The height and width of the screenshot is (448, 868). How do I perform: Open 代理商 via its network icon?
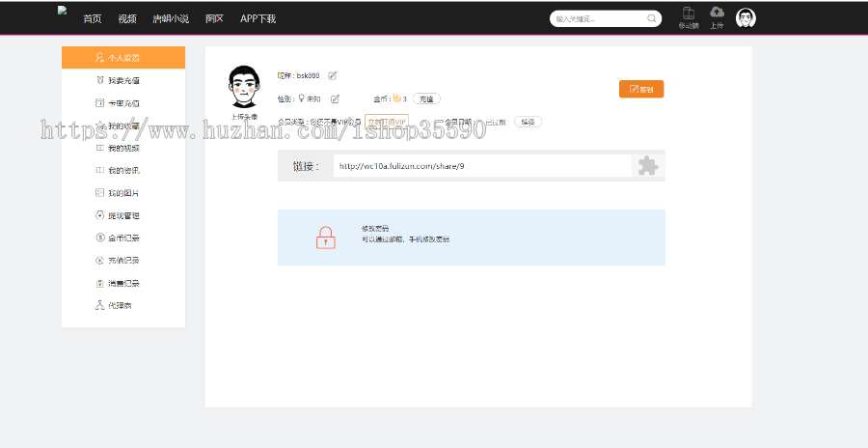(x=99, y=305)
